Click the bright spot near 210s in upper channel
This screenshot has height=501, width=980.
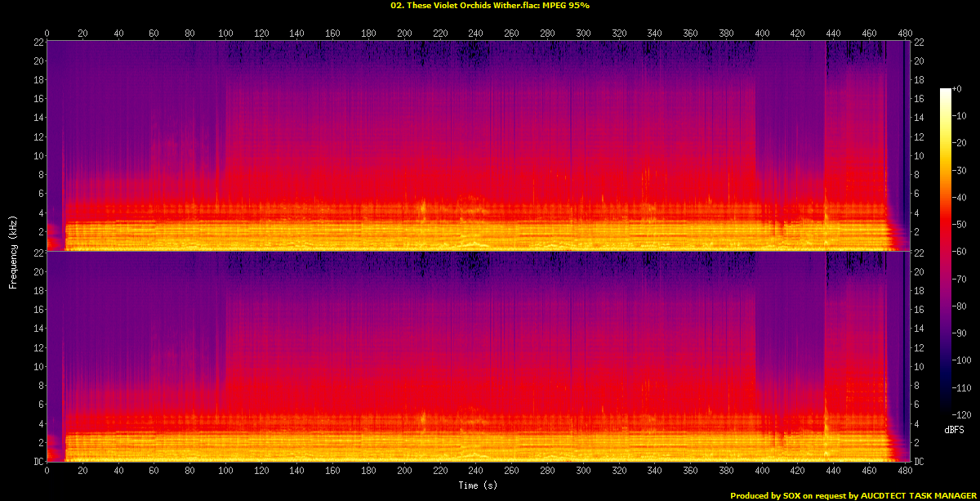(422, 207)
